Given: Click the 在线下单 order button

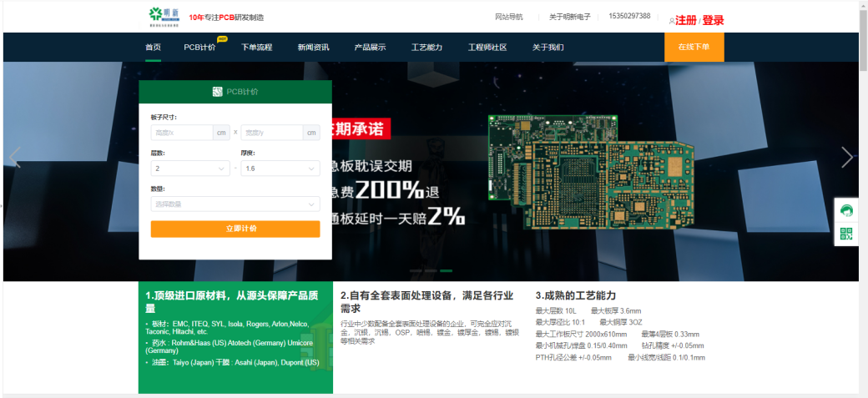Looking at the screenshot, I should pos(694,47).
